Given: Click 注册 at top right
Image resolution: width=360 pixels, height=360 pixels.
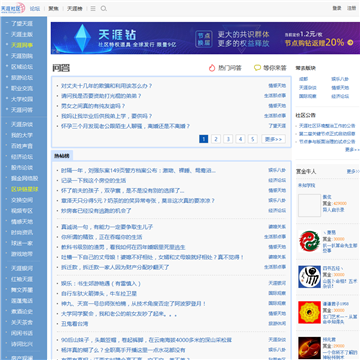Looking at the screenshot, I should (351, 8).
